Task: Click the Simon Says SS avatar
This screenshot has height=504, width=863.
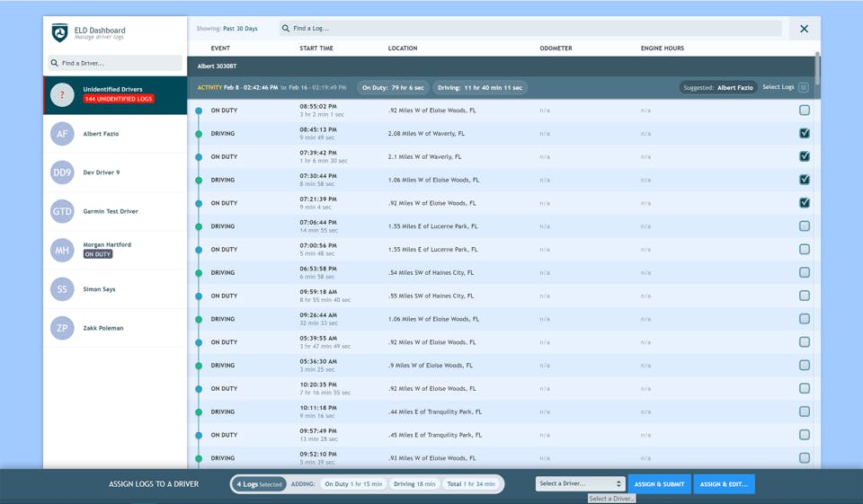Action: 62,289
